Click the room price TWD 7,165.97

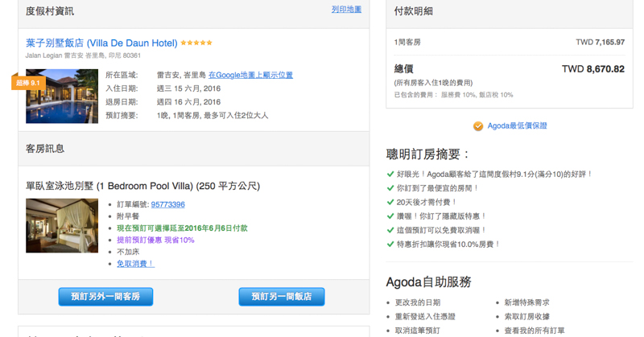click(x=600, y=43)
